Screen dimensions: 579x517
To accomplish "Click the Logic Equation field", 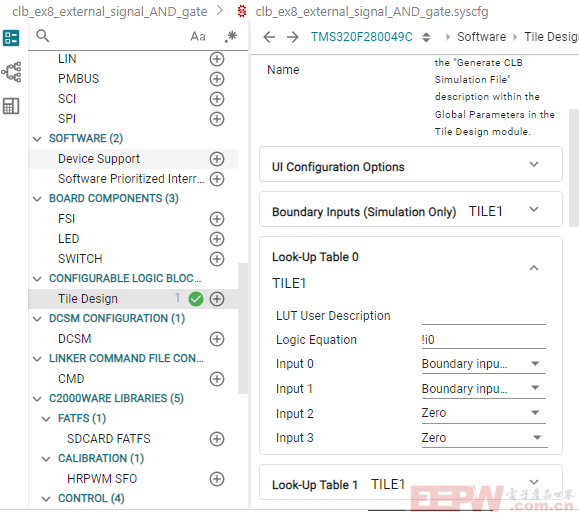I will point(483,340).
